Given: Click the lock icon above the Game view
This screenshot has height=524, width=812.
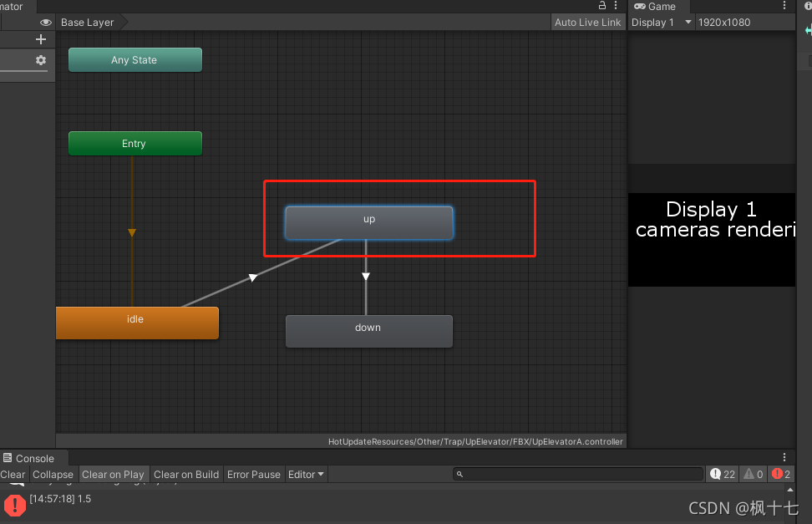Looking at the screenshot, I should point(601,6).
